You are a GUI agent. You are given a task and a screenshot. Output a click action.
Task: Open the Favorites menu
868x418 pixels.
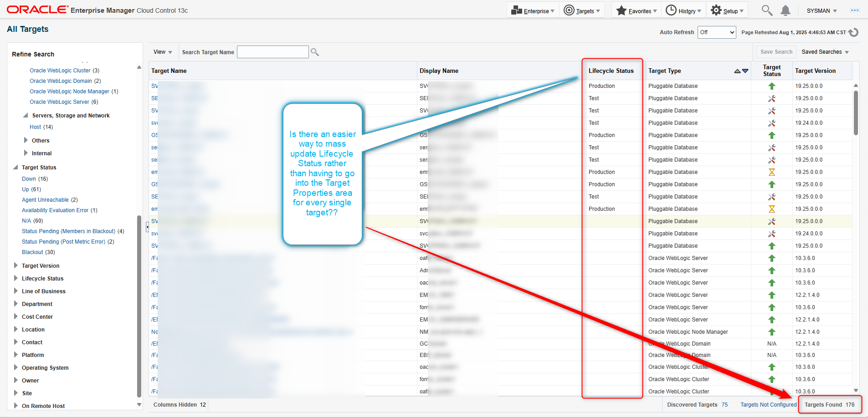[x=637, y=10]
